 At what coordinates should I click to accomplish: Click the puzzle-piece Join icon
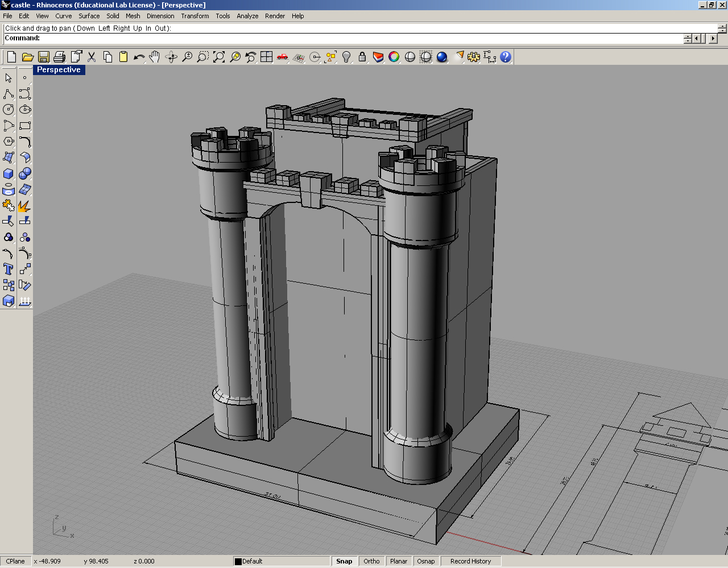(9, 205)
